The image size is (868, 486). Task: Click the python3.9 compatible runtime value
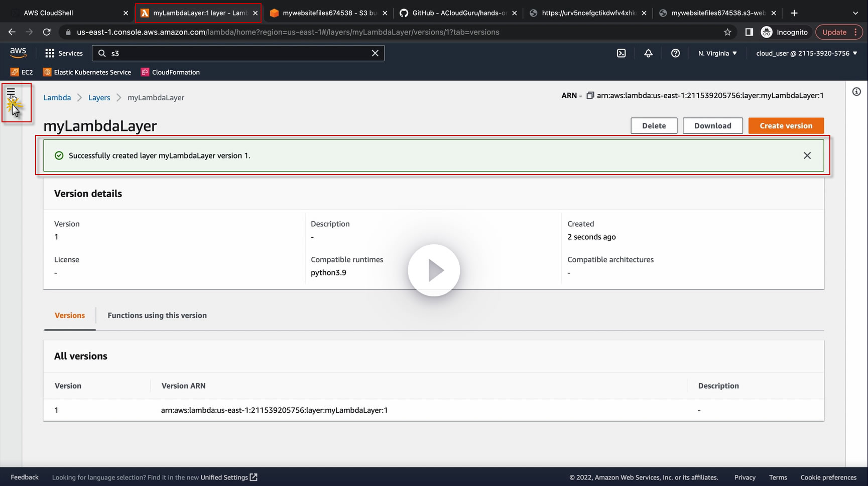328,273
